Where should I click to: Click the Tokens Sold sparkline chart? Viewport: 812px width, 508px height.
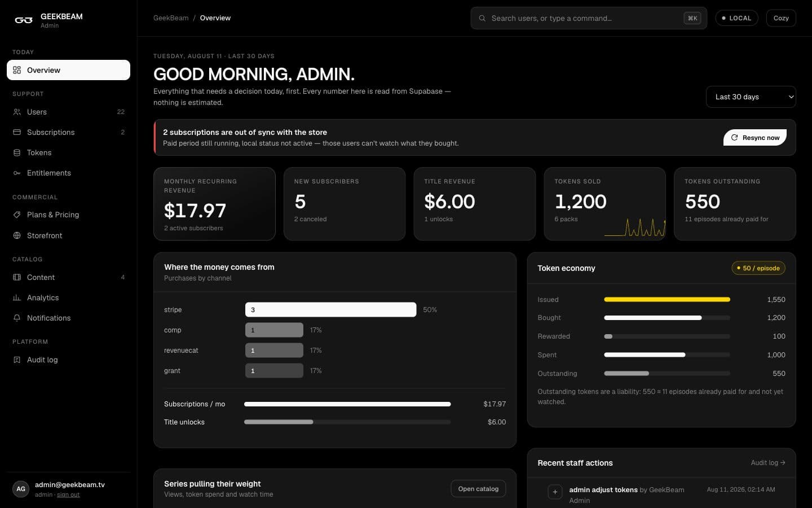[x=635, y=227]
